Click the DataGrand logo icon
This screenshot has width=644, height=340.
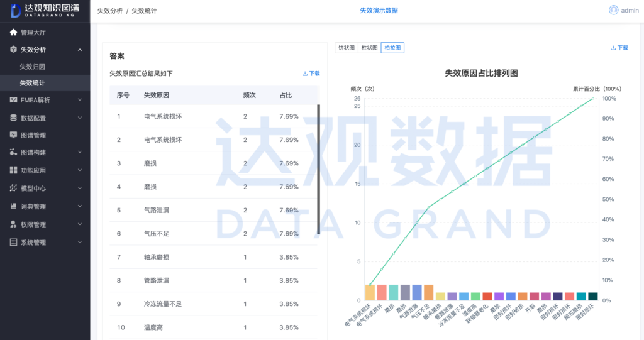[x=16, y=11]
